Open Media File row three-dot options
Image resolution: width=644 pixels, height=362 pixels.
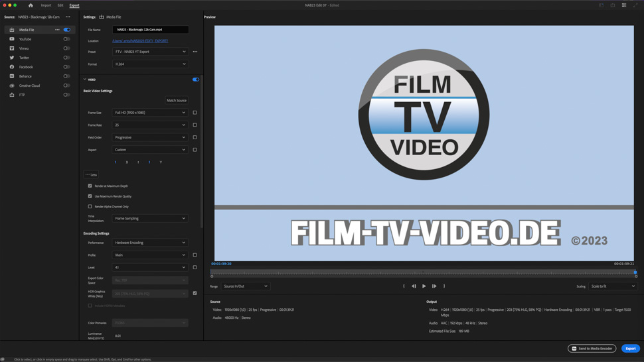pyautogui.click(x=57, y=30)
